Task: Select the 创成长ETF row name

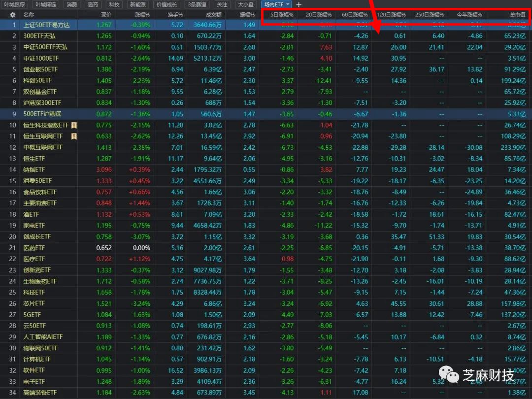Action: tap(37, 236)
